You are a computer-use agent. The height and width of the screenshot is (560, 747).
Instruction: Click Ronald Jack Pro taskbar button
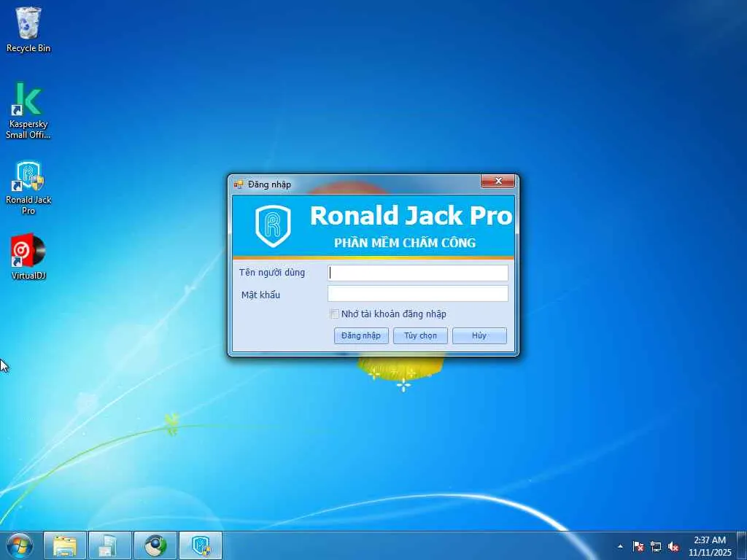pos(201,545)
